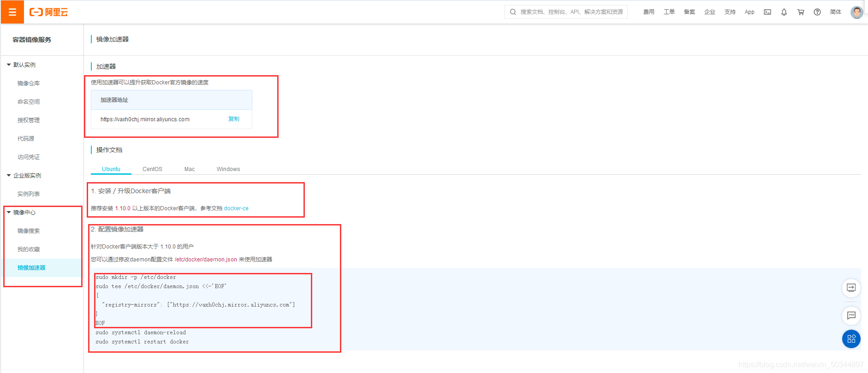Open the notifications bell
868x373 pixels.
[784, 12]
